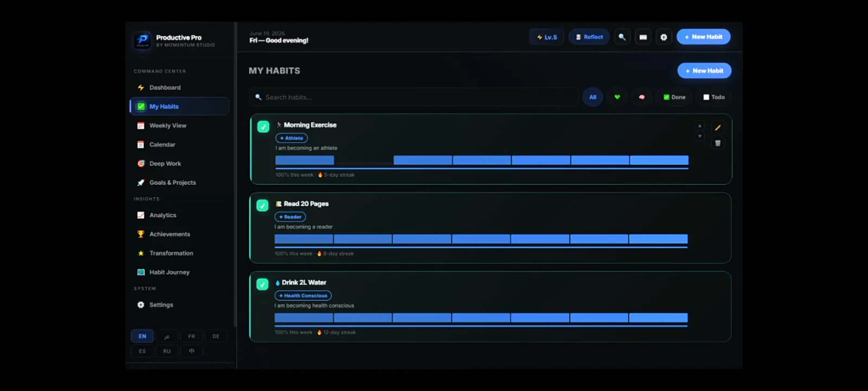Screen dimensions: 868x391
Task: Open the Achievements trophy item
Action: point(179,234)
